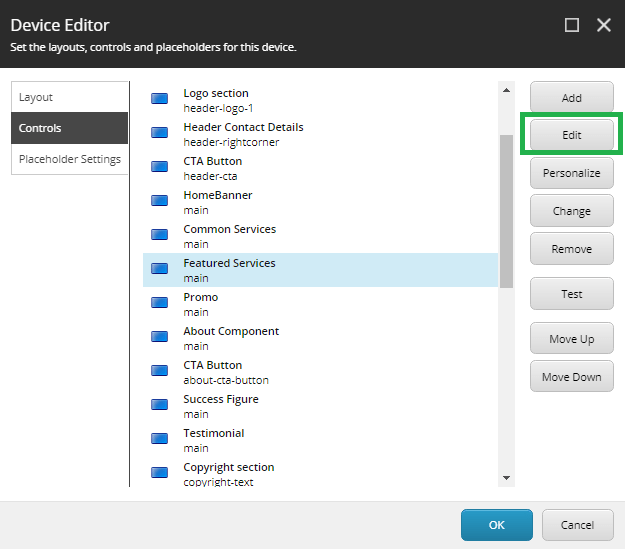Screen dimensions: 625x549
Task: Click the Common Services rendering icon
Action: pyautogui.click(x=159, y=235)
